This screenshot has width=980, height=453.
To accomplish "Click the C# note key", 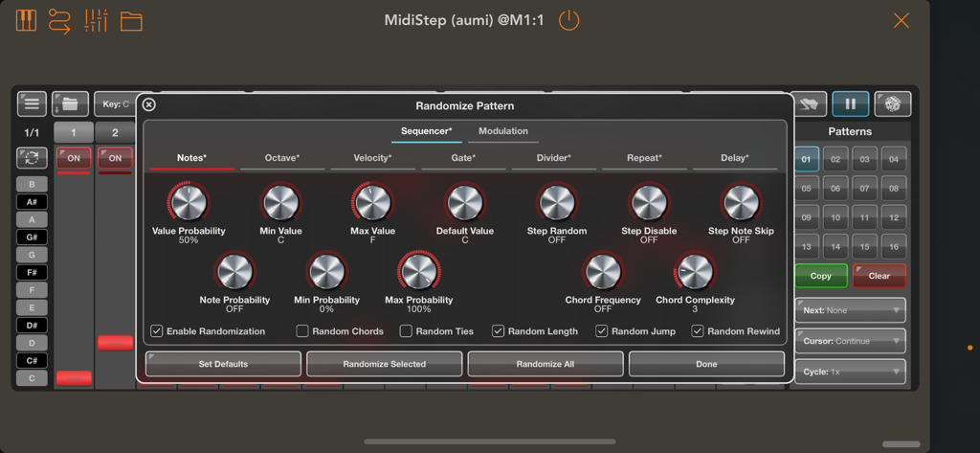I will tap(32, 360).
